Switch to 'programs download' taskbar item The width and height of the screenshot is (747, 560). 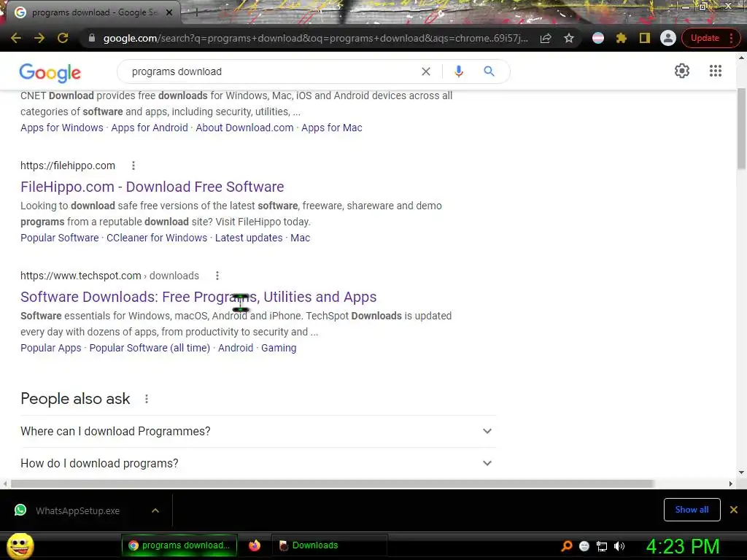[x=179, y=545]
